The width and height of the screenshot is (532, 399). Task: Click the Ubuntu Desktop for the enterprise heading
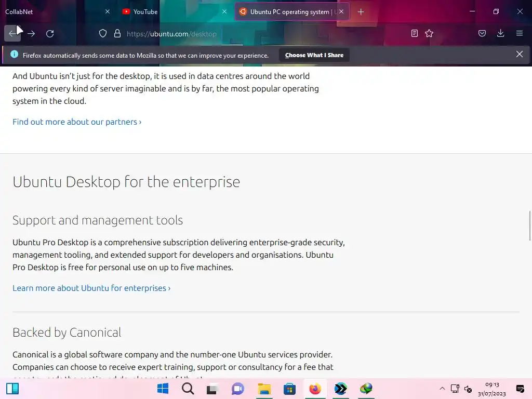click(126, 182)
